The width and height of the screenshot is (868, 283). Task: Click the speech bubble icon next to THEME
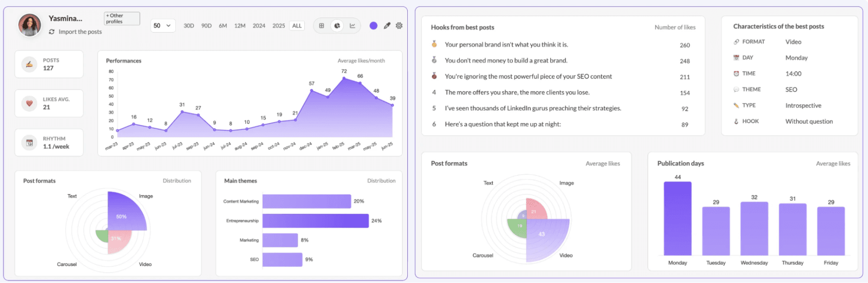pyautogui.click(x=736, y=90)
